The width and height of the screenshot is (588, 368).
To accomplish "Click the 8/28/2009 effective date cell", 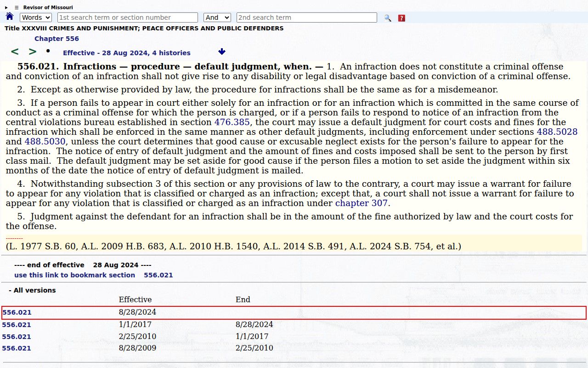I will [x=137, y=348].
